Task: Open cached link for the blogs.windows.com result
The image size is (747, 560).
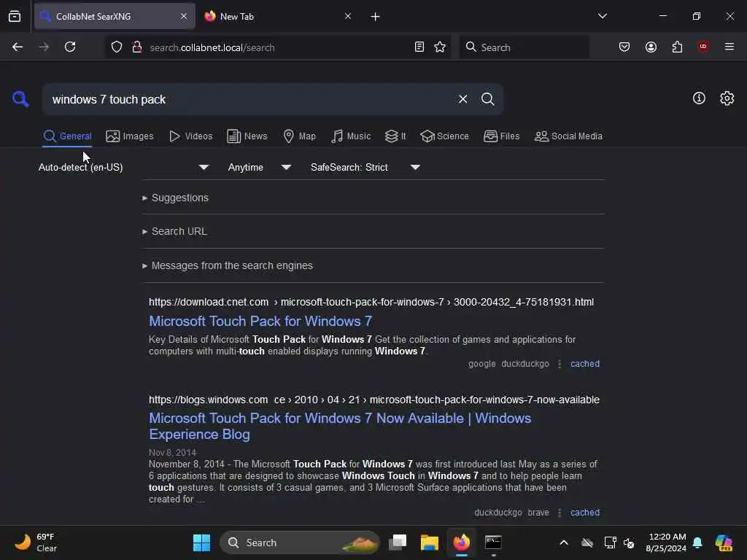Action: point(584,513)
